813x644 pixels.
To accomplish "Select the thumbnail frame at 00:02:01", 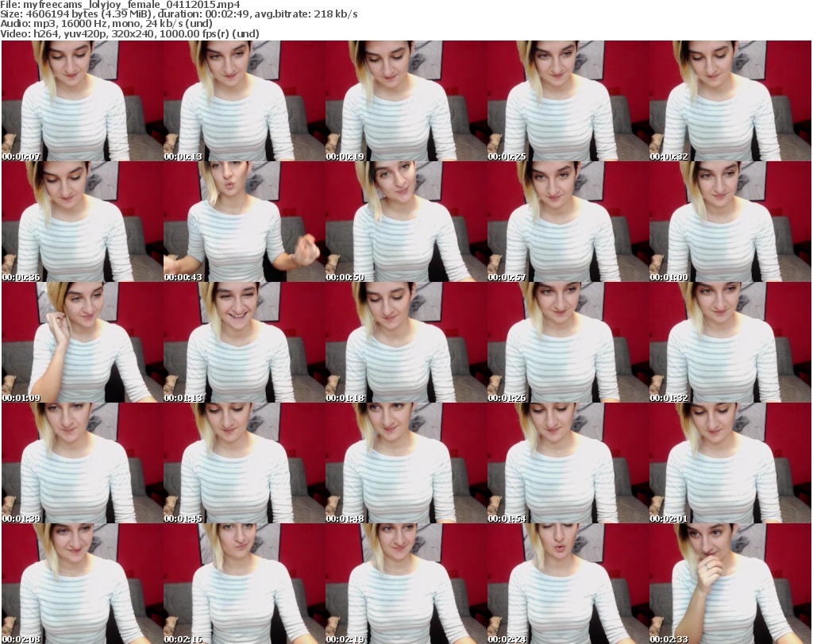I will [x=730, y=463].
